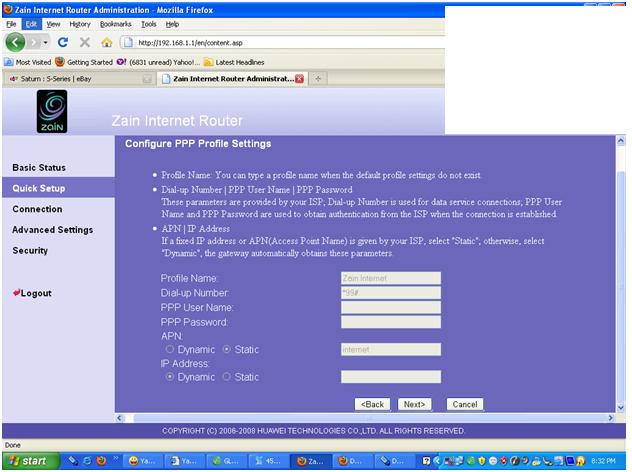
Task: Select Static APN radio button
Action: click(x=226, y=349)
